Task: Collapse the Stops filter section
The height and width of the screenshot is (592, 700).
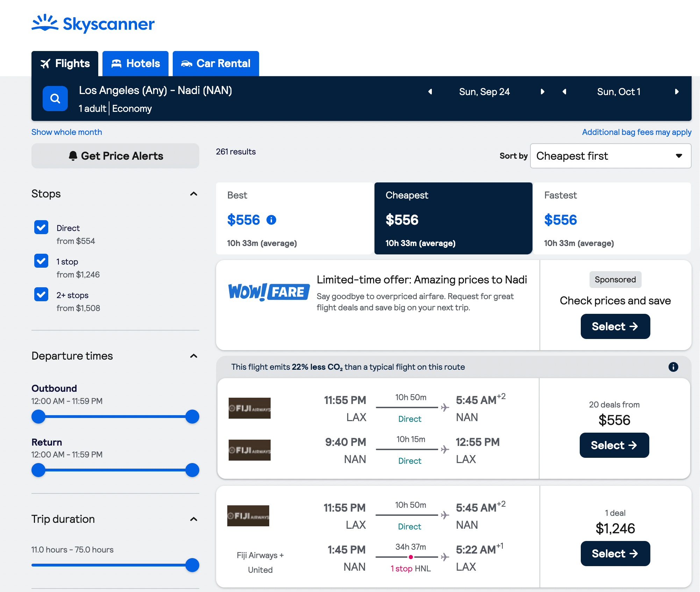Action: tap(194, 194)
